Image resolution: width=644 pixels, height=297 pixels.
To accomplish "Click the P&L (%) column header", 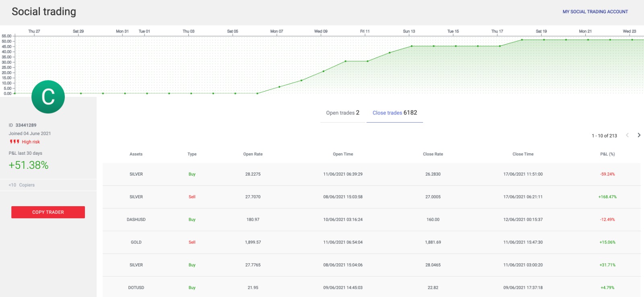I will [607, 154].
